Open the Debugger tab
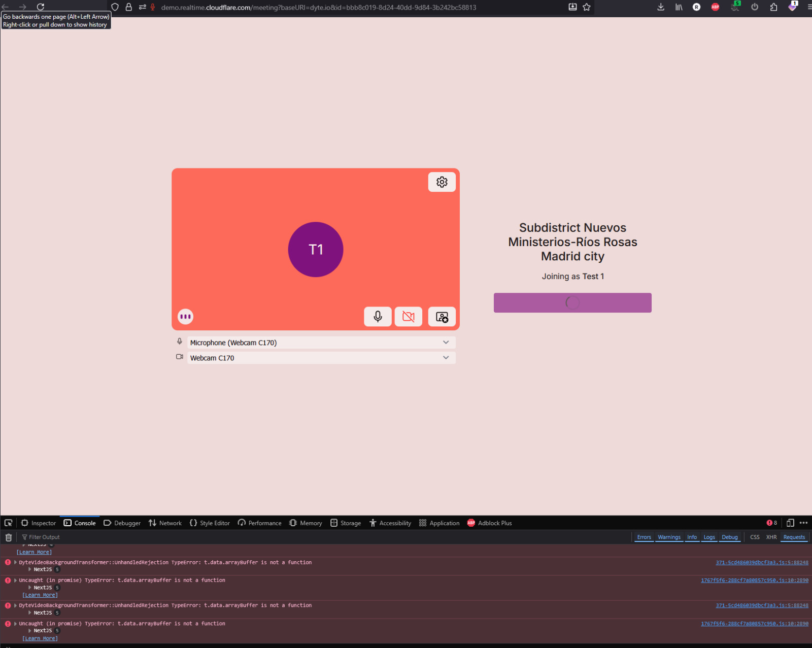The width and height of the screenshot is (812, 648). 122,523
